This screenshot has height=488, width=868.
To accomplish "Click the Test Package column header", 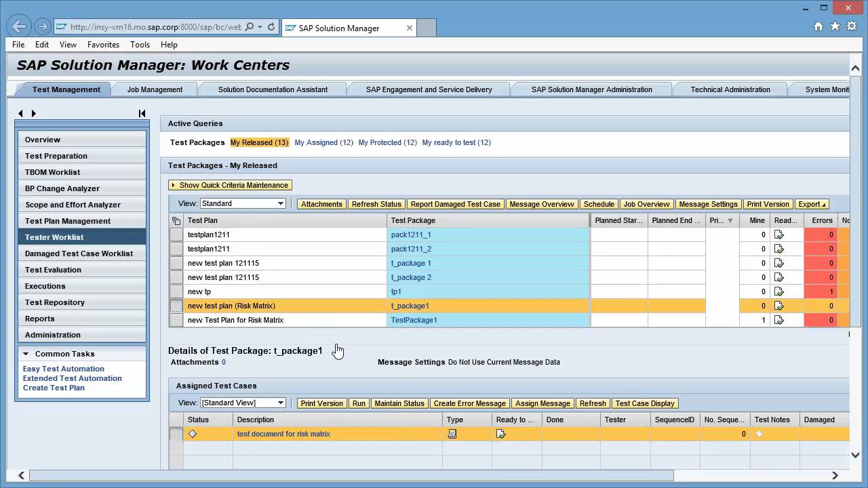I will pyautogui.click(x=488, y=220).
